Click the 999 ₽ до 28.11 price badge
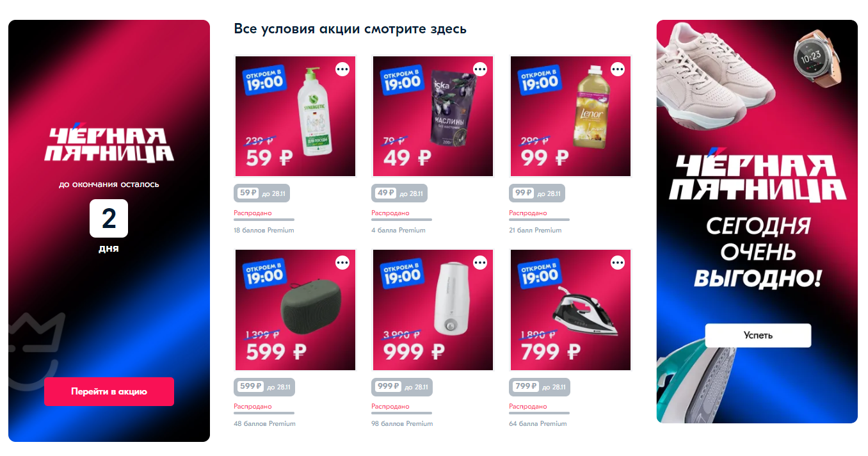The width and height of the screenshot is (868, 456). 402,387
